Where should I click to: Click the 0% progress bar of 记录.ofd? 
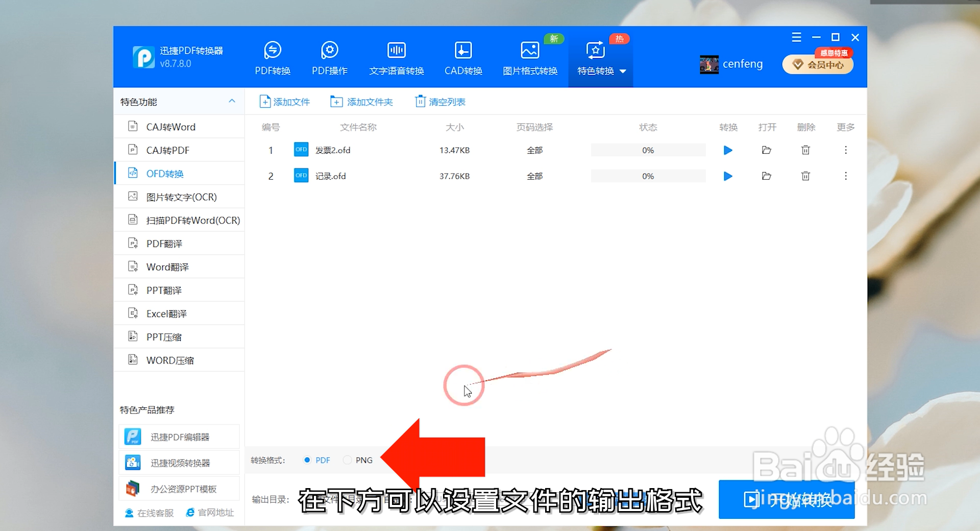[x=648, y=176]
